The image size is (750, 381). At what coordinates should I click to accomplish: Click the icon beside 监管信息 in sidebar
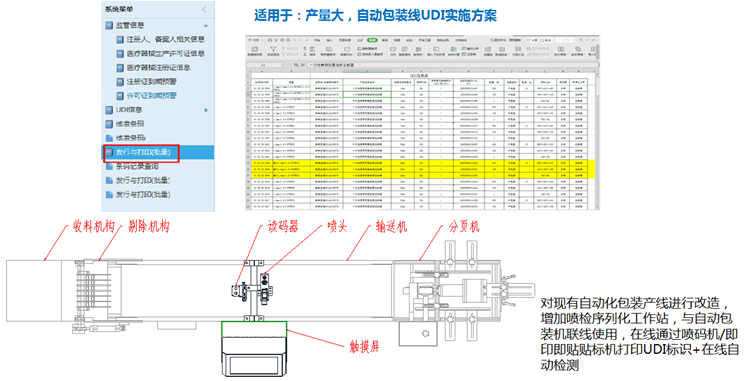click(109, 25)
